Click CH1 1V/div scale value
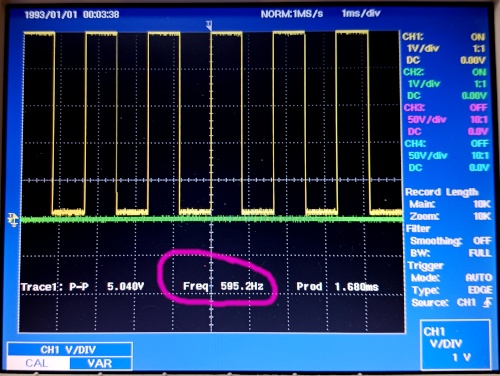 [423, 48]
